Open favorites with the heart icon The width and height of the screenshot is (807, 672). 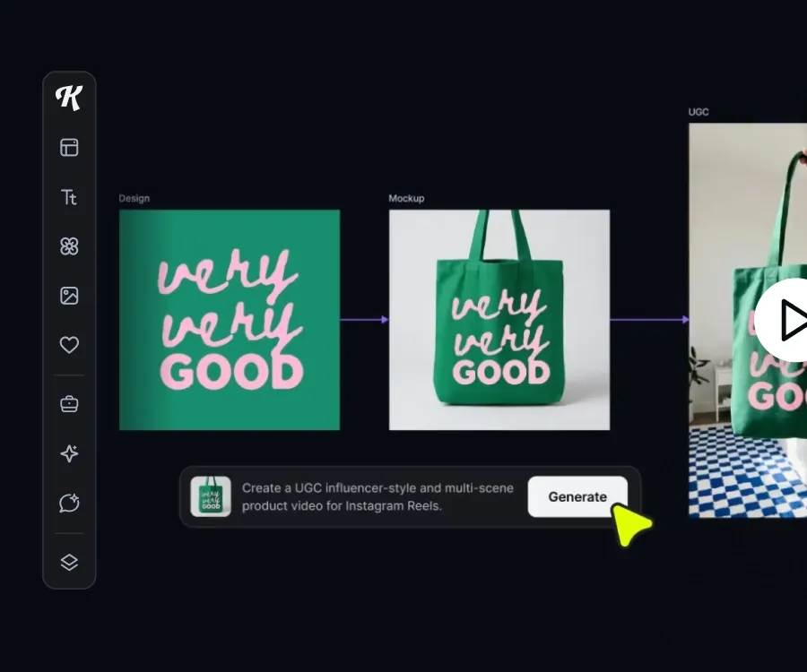click(69, 345)
